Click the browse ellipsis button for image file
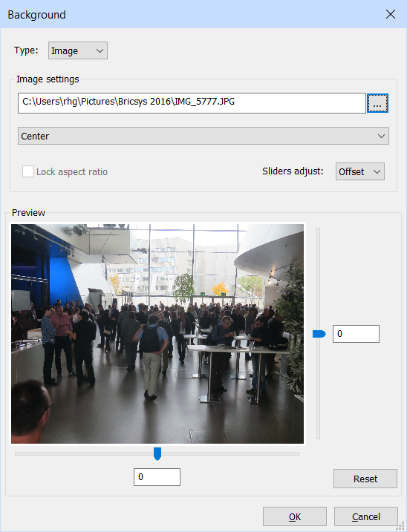The height and width of the screenshot is (532, 407). click(x=377, y=103)
